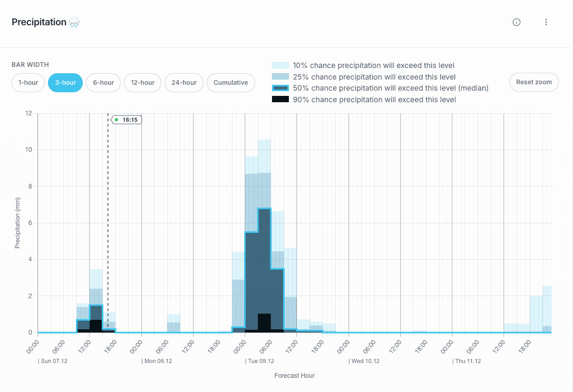573x392 pixels.
Task: Select the 1-hour bar width
Action: point(28,82)
